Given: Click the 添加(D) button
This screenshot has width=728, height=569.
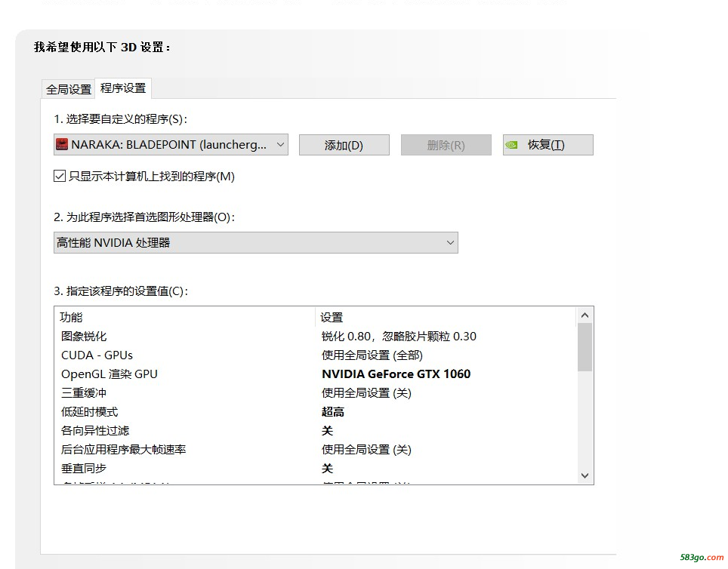Looking at the screenshot, I should point(344,145).
